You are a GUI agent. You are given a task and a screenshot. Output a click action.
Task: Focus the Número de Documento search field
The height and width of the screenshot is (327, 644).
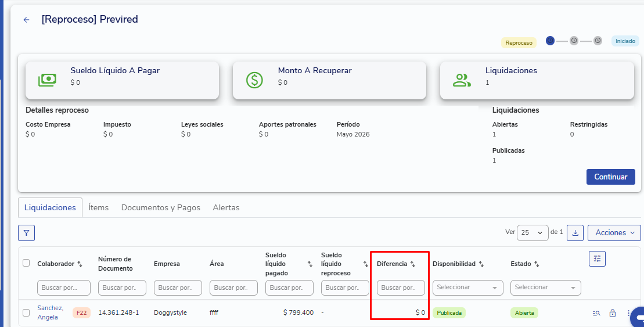(122, 288)
